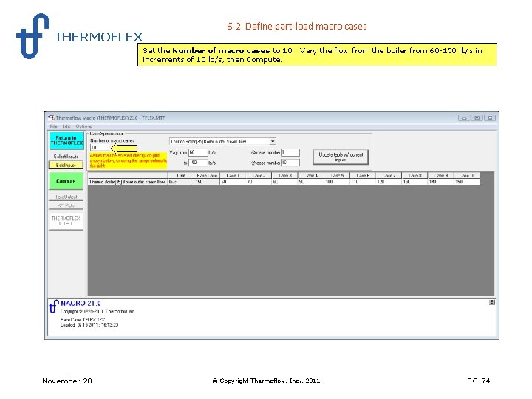
Task: Click the Case 10 column header
Action: 467,175
